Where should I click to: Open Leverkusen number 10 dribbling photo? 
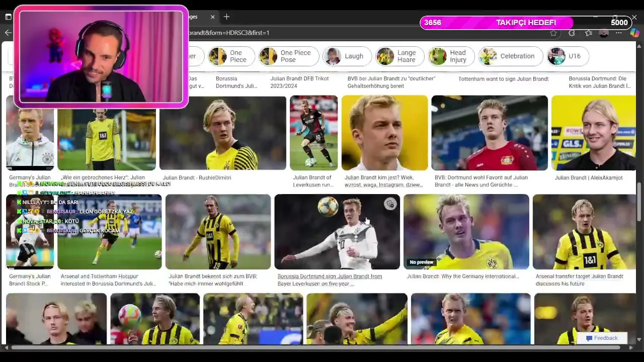313,133
